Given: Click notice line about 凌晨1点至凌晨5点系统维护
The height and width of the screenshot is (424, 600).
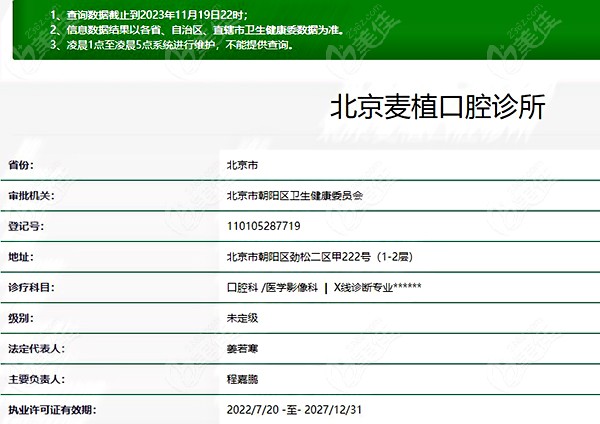Looking at the screenshot, I should pos(173,45).
